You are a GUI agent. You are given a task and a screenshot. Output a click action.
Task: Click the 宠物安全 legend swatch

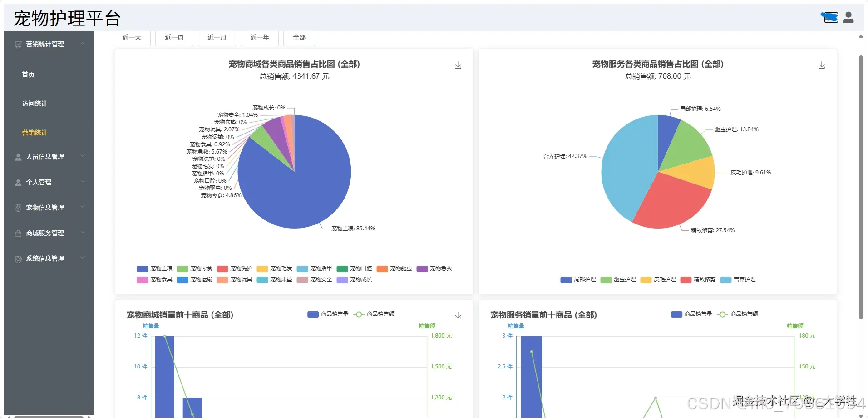[302, 279]
